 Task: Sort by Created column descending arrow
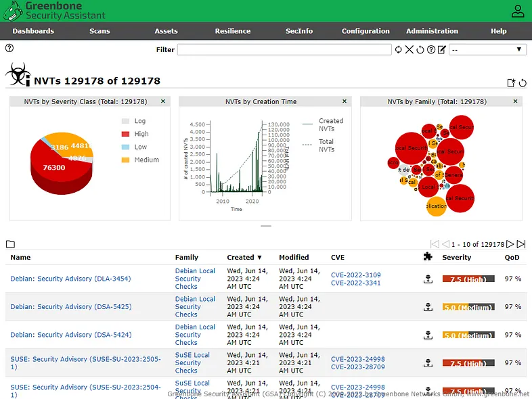[x=259, y=258]
